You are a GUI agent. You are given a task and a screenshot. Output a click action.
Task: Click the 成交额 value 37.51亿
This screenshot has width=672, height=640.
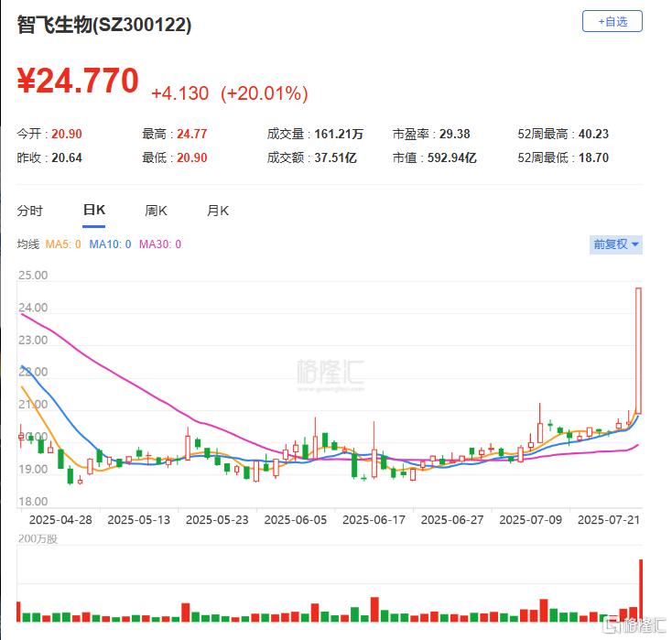coord(335,157)
